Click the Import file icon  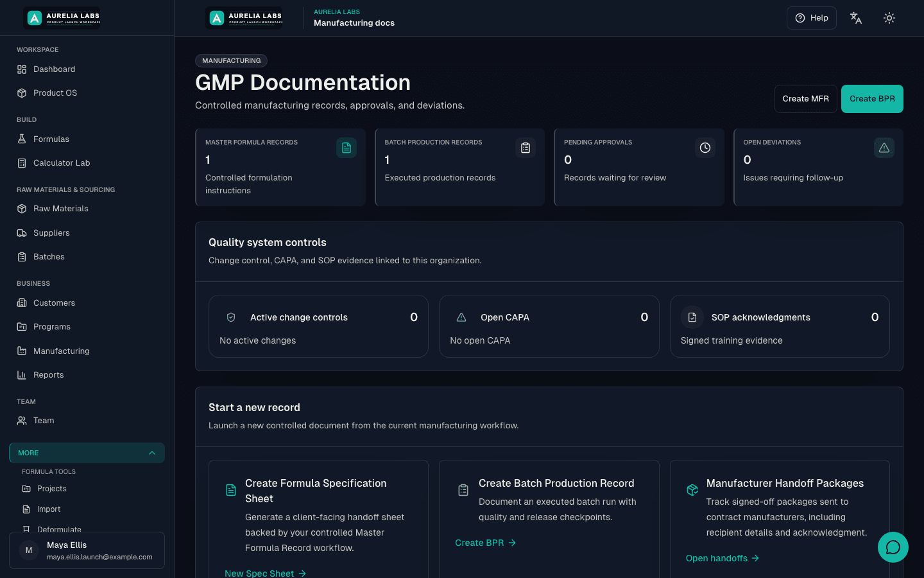pos(26,509)
